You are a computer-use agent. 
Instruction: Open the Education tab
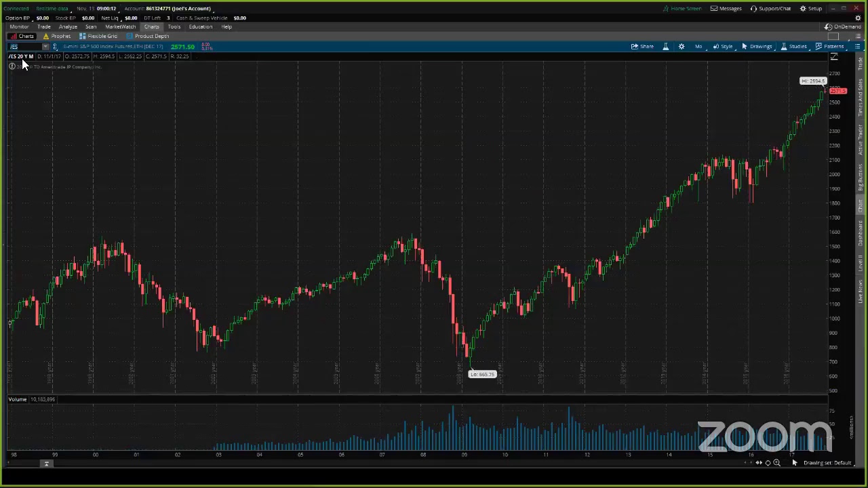click(x=201, y=26)
